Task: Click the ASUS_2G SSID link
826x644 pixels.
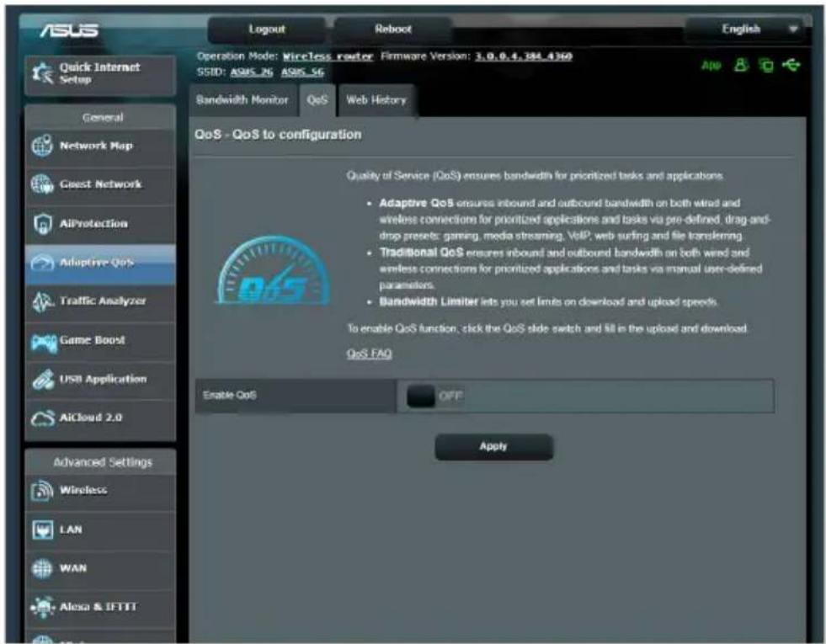Action: [251, 72]
